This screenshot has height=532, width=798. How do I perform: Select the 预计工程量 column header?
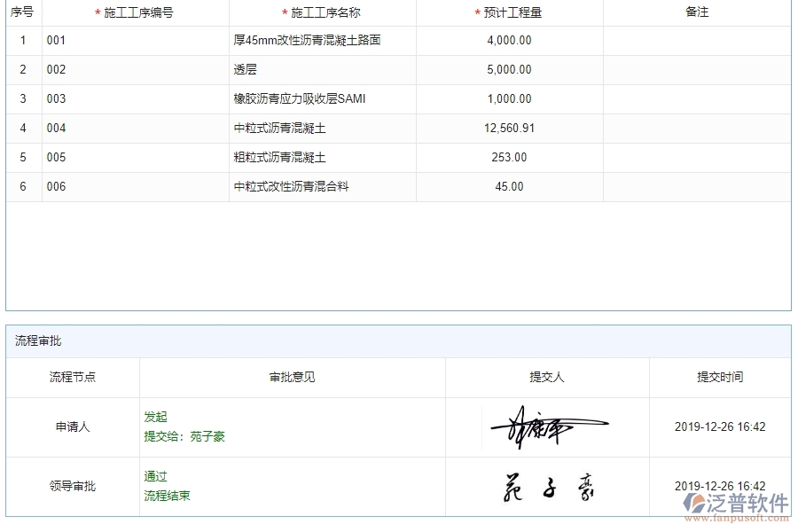pos(510,12)
